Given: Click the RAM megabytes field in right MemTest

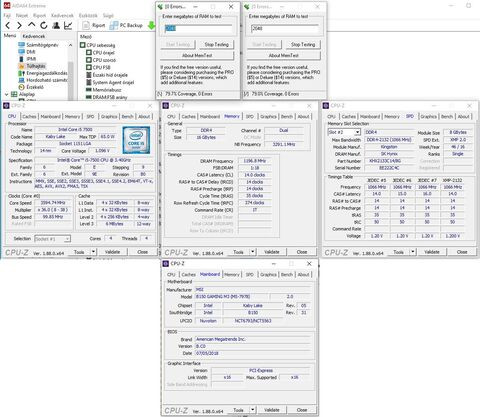Looking at the screenshot, I should click(285, 29).
